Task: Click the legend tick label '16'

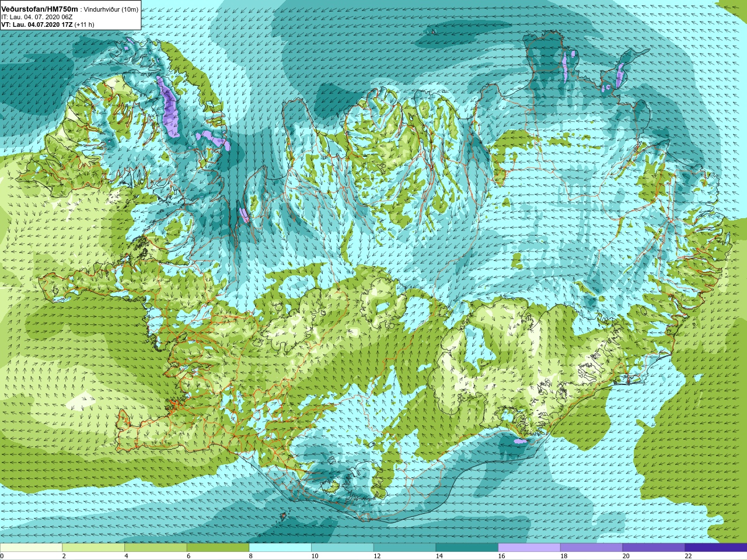Action: pos(501,556)
